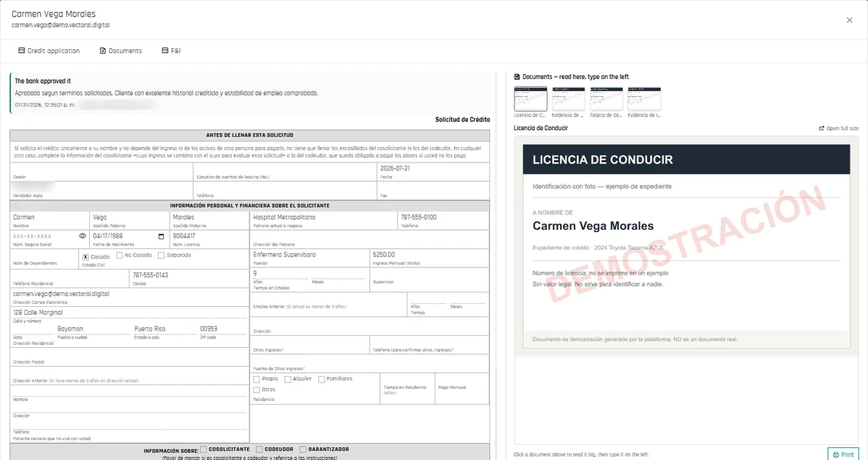Focus the Dirección Postal field

point(129,354)
